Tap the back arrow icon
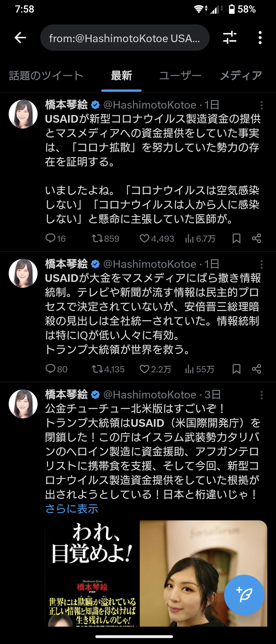The width and height of the screenshot is (276, 644). coord(20,38)
